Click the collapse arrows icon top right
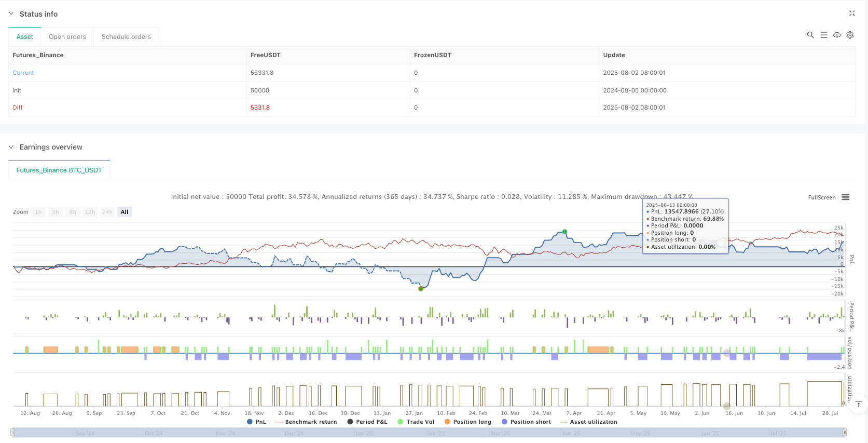This screenshot has height=443, width=868. pyautogui.click(x=851, y=14)
